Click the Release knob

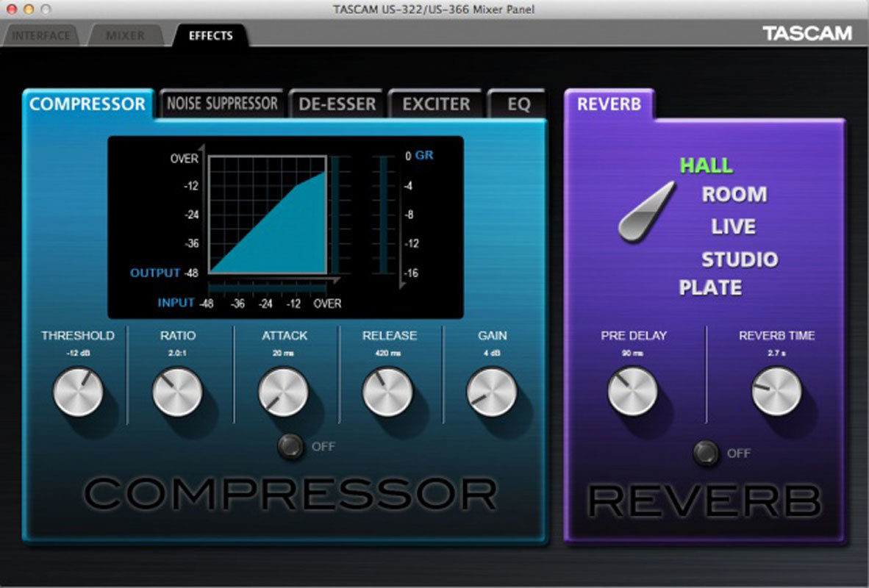click(388, 392)
